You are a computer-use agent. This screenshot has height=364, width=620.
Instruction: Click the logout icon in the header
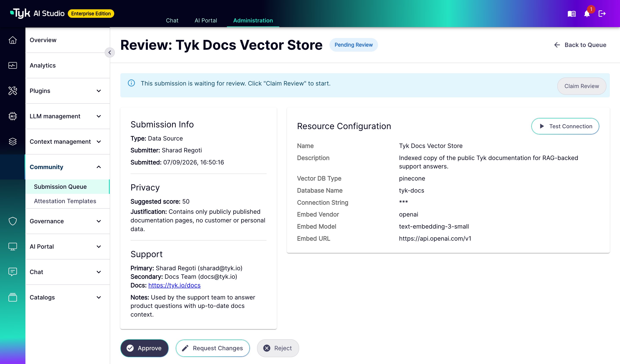[x=602, y=14]
